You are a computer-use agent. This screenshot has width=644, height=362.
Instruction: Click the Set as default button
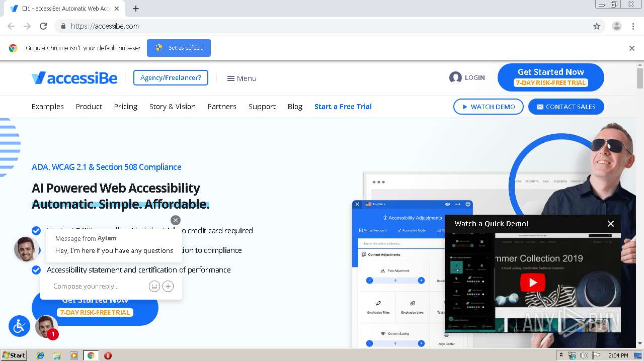179,48
